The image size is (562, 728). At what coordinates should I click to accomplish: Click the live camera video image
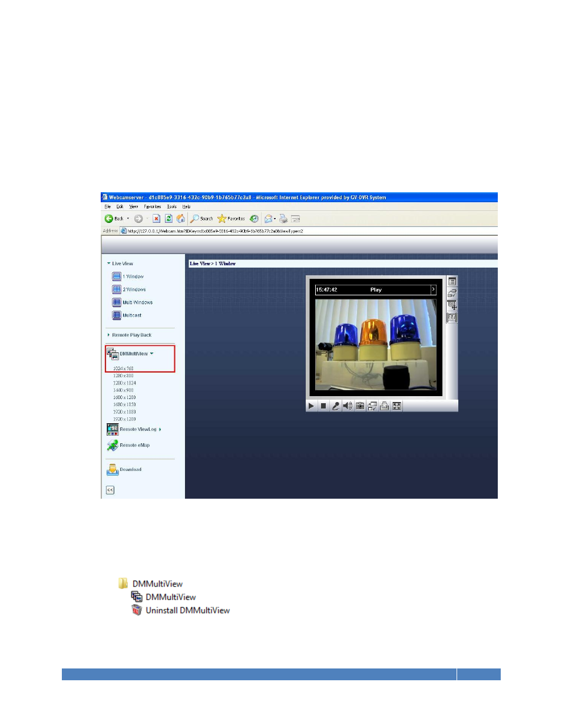coord(376,344)
